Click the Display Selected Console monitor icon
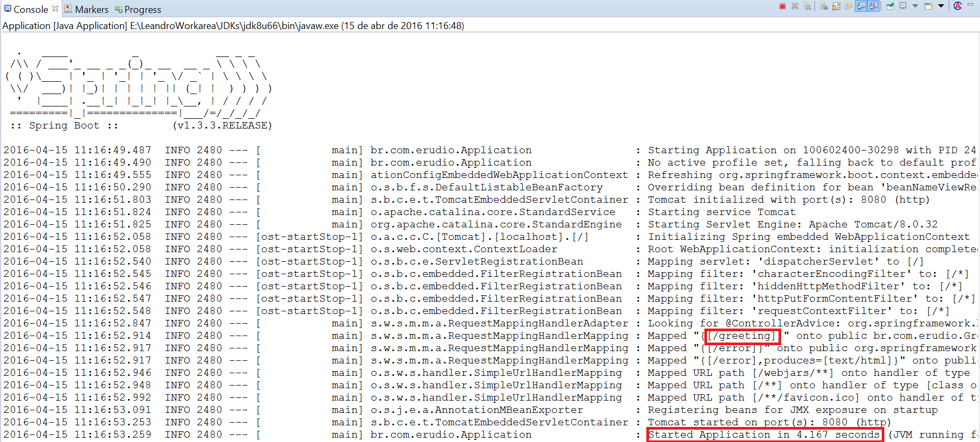The width and height of the screenshot is (980, 442). pyautogui.click(x=903, y=6)
